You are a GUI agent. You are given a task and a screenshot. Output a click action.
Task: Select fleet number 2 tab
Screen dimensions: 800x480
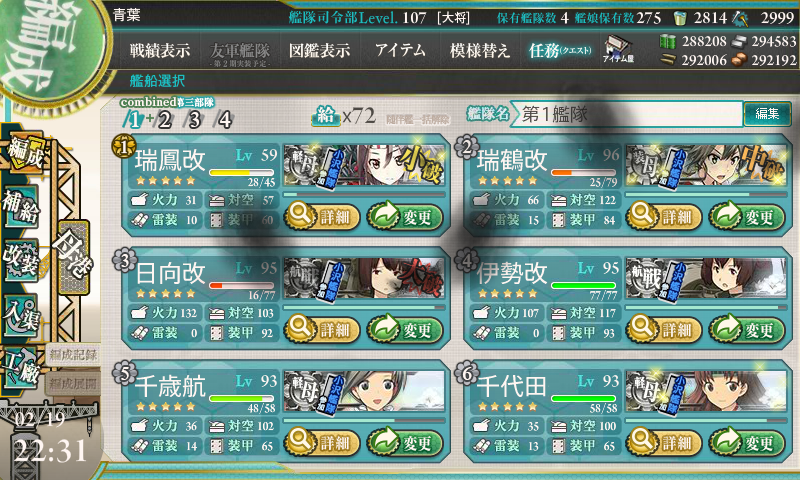pyautogui.click(x=164, y=120)
